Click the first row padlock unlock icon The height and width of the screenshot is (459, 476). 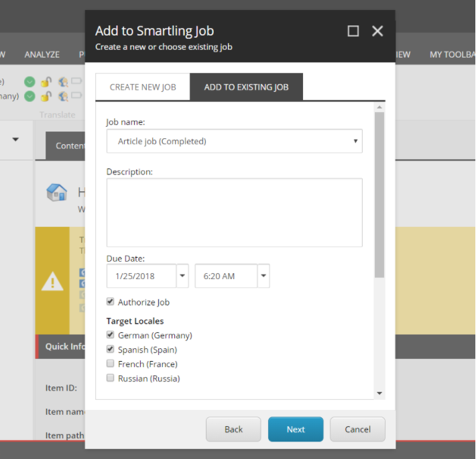pyautogui.click(x=46, y=82)
